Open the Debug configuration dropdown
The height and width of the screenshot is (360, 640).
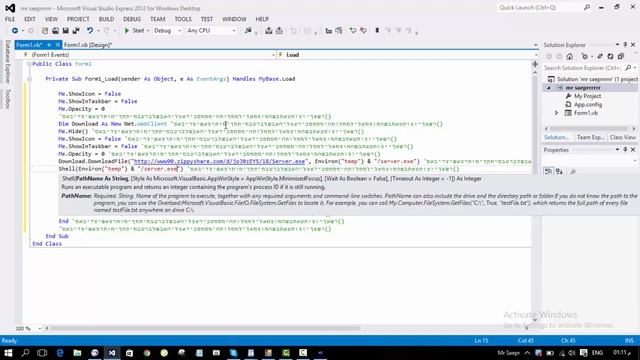(x=167, y=31)
